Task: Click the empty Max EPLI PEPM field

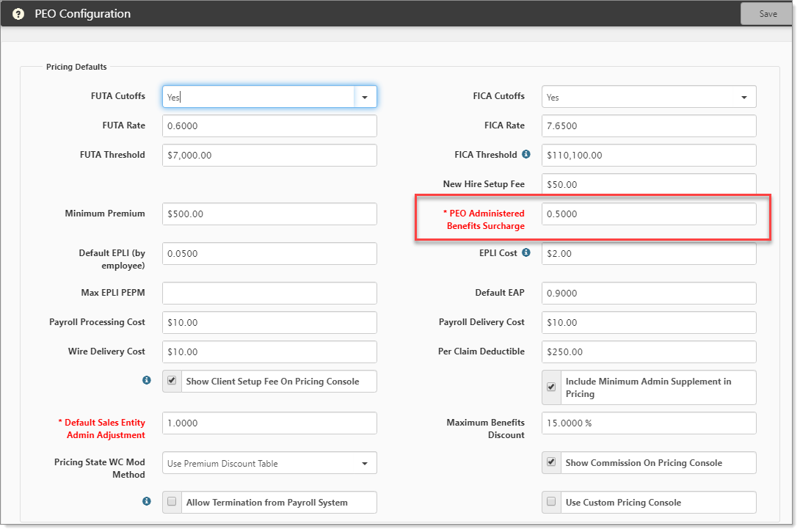Action: click(269, 294)
